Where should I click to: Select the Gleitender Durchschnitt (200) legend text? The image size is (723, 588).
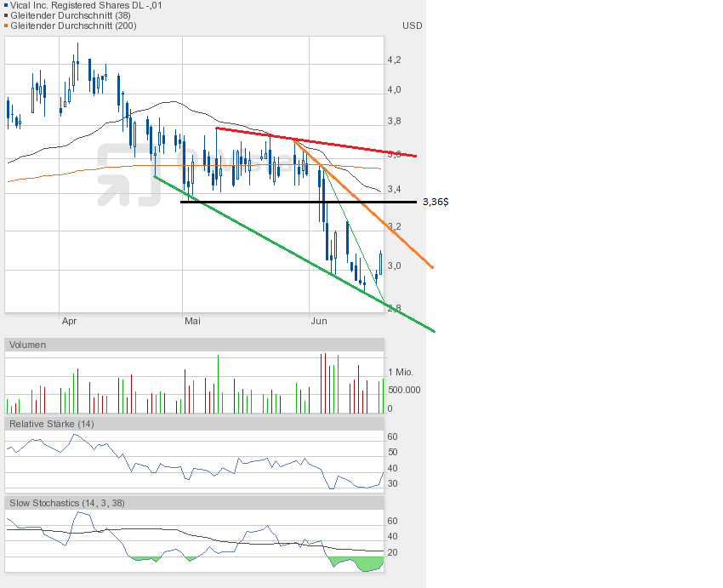coord(72,26)
